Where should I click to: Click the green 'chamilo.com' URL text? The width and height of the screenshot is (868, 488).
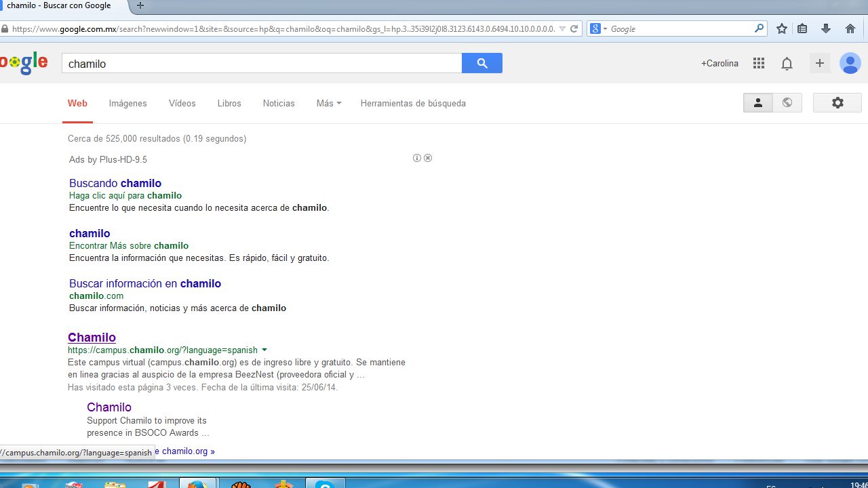[x=96, y=296]
